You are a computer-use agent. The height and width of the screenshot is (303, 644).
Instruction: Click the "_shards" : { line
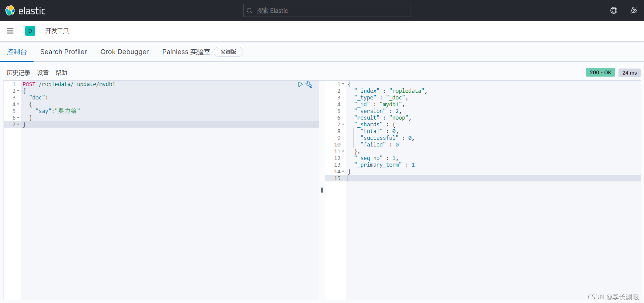click(375, 124)
